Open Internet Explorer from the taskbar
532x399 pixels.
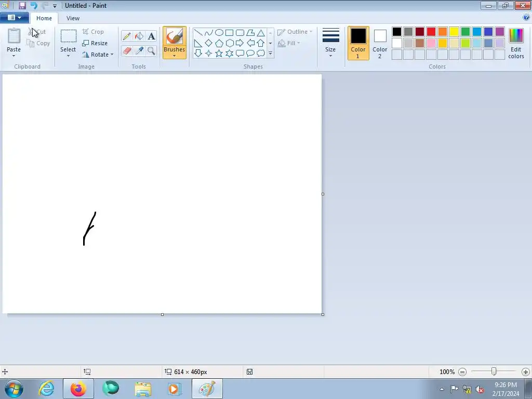pos(46,389)
